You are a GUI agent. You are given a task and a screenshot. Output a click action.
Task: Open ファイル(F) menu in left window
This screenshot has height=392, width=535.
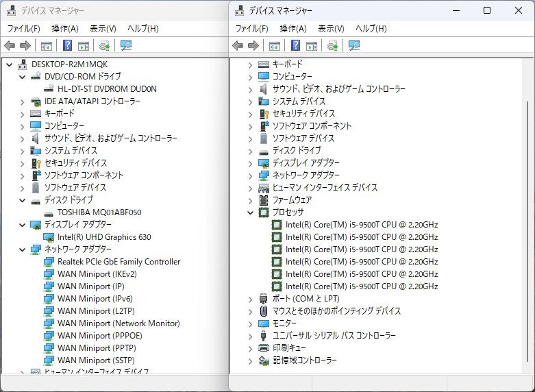[x=23, y=28]
